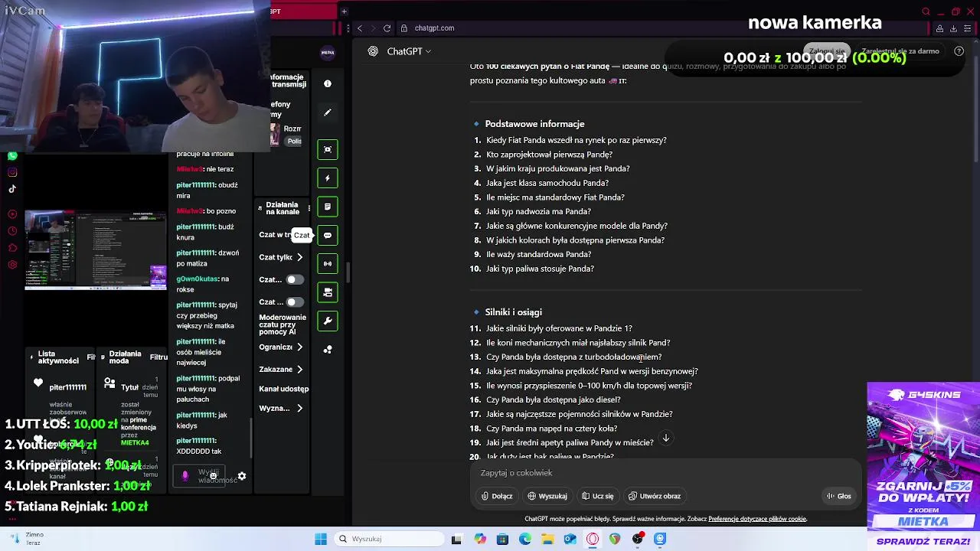Click 'Kanał udostęp' menu entry
This screenshot has width=980, height=551.
coord(283,389)
